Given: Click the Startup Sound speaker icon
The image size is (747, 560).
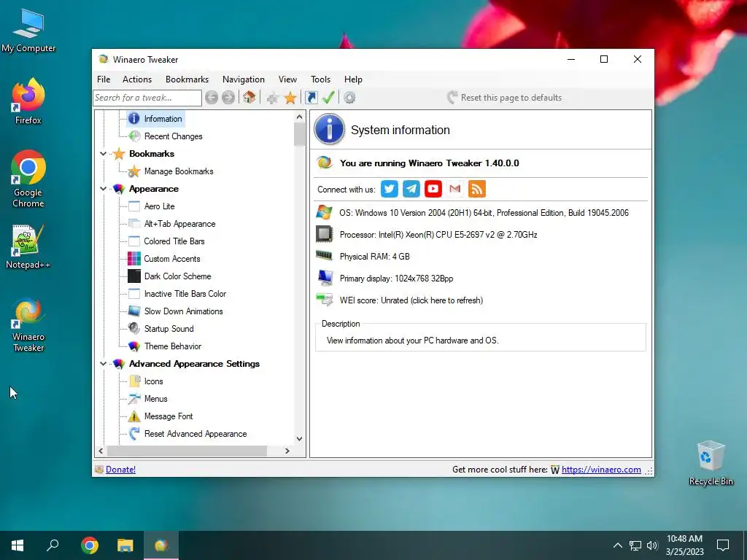Looking at the screenshot, I should [134, 329].
